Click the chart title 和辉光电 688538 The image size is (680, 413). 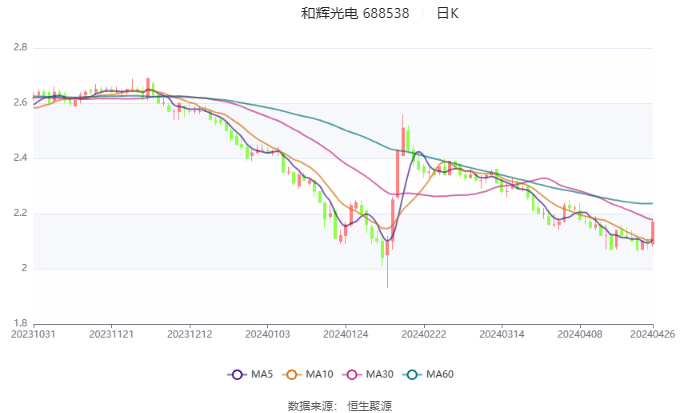[x=355, y=13]
